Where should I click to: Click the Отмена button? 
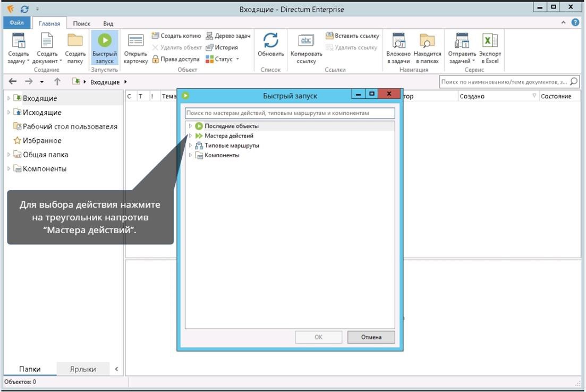coord(371,337)
